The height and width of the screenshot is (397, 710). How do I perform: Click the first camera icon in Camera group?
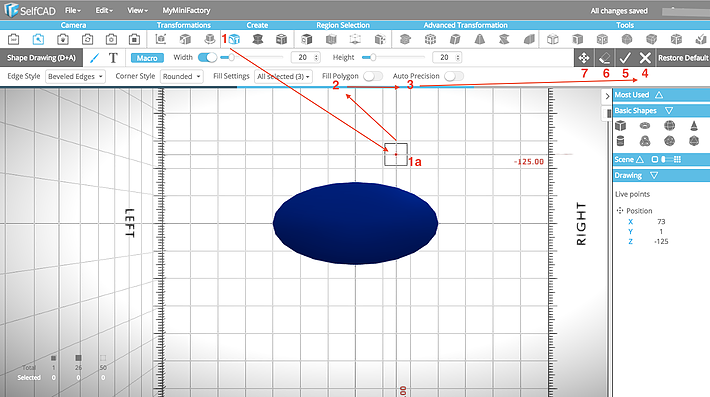coord(14,40)
